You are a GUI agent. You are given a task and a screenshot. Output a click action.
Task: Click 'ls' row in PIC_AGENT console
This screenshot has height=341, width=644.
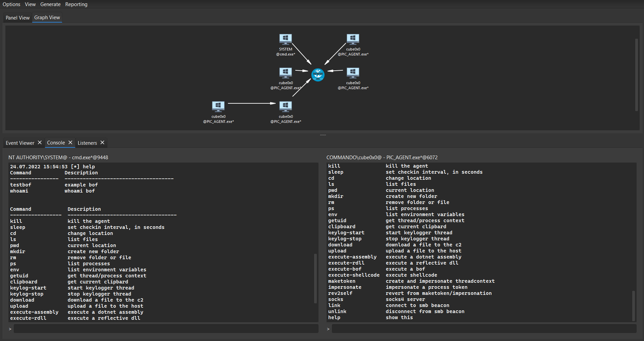point(372,184)
